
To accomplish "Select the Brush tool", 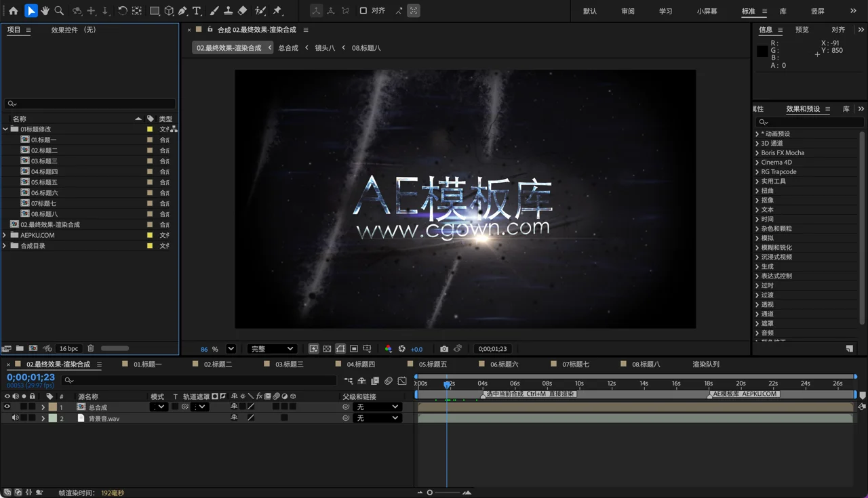I will click(214, 11).
